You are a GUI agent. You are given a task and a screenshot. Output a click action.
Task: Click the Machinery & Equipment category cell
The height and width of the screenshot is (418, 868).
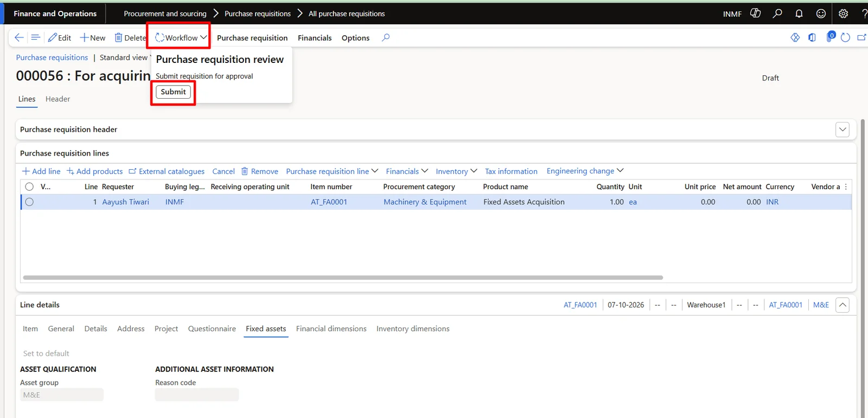click(425, 202)
